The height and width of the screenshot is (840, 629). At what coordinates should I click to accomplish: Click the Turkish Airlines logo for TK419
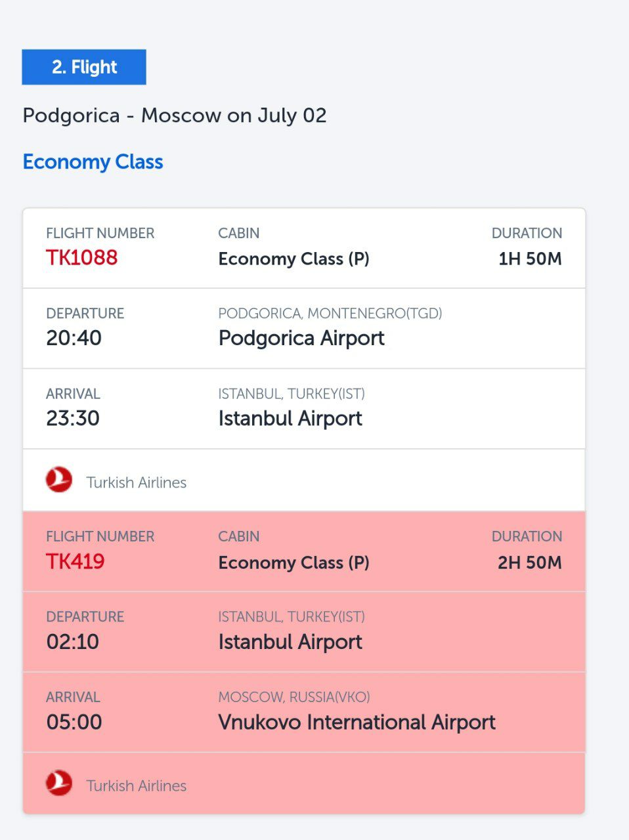tap(59, 783)
